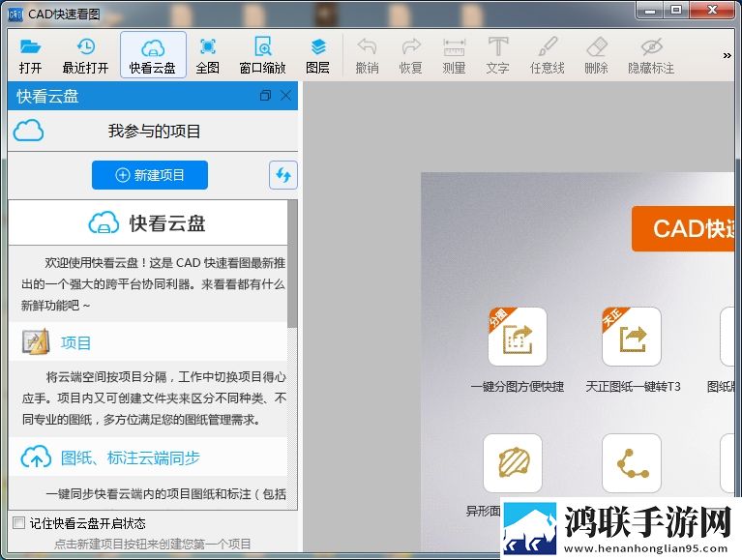This screenshot has width=742, height=560.
Task: Click the sync refresh button beside 新建项目
Action: coord(283,175)
